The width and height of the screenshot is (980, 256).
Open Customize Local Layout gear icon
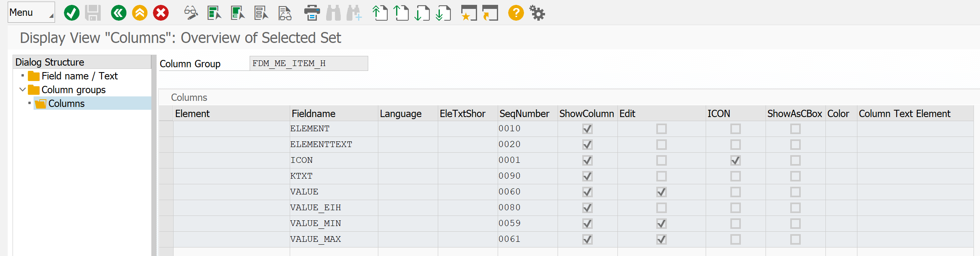coord(537,13)
